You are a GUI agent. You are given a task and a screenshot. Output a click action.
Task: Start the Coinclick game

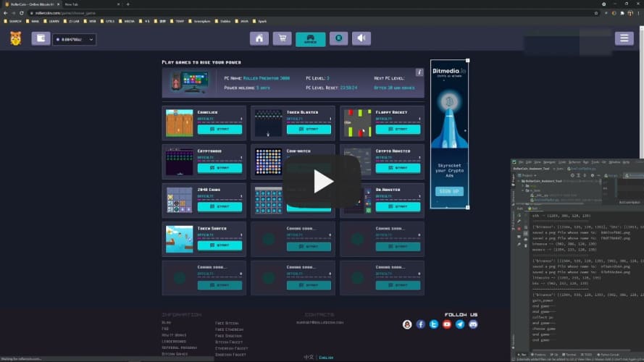219,130
